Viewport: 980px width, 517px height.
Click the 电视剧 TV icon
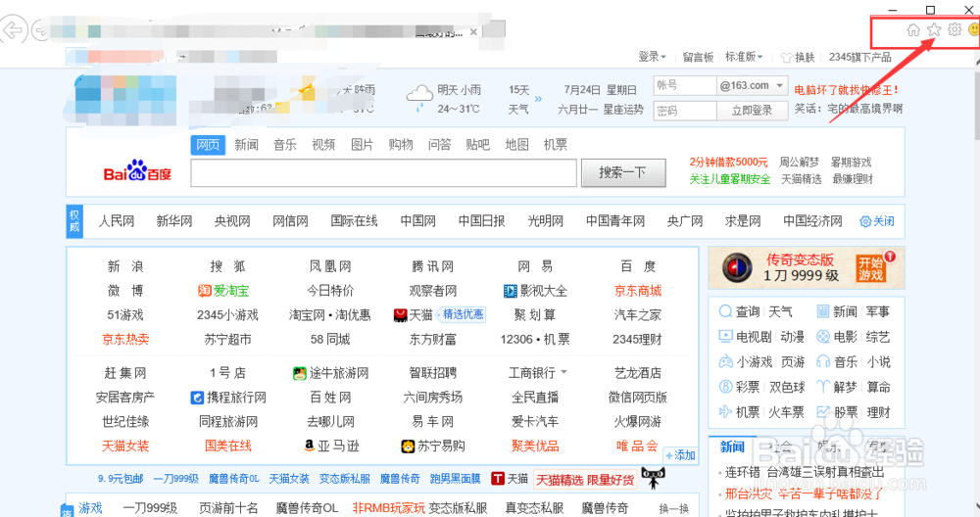coord(725,337)
